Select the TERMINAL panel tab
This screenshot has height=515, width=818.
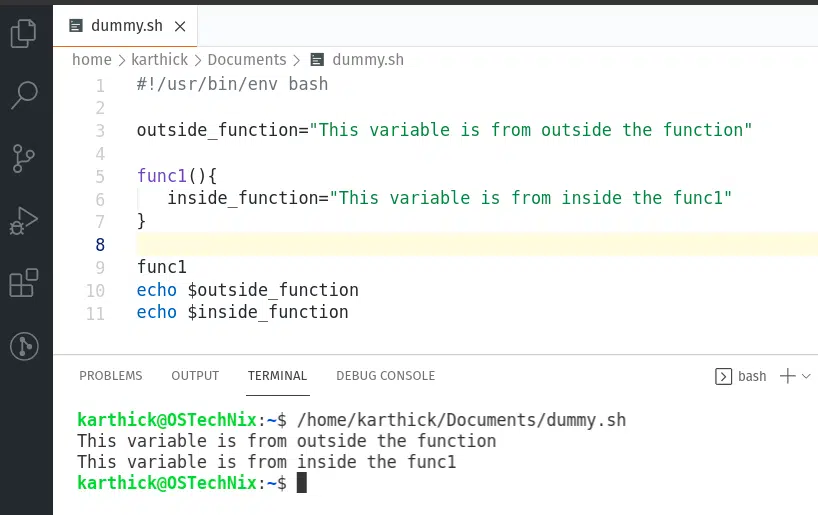(278, 376)
